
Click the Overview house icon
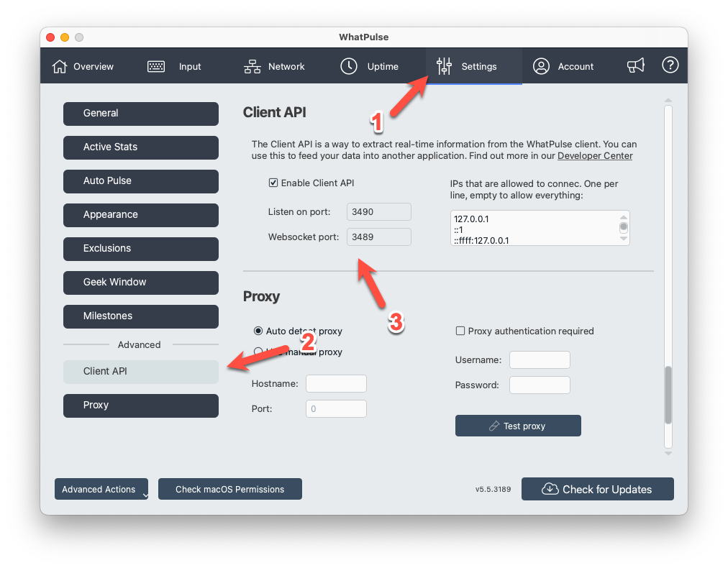click(60, 66)
